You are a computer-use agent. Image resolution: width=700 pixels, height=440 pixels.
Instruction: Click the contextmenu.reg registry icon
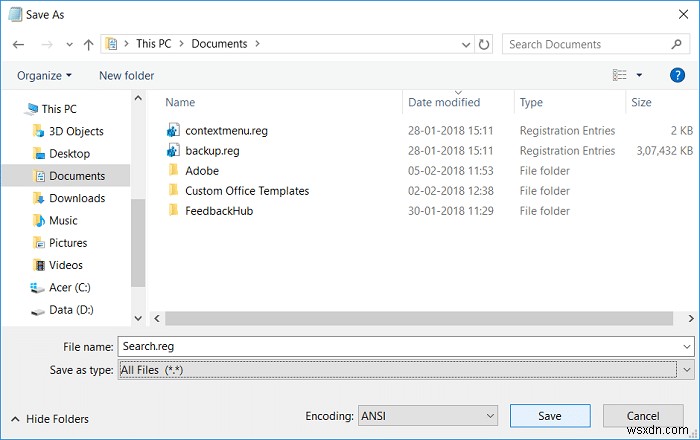173,130
